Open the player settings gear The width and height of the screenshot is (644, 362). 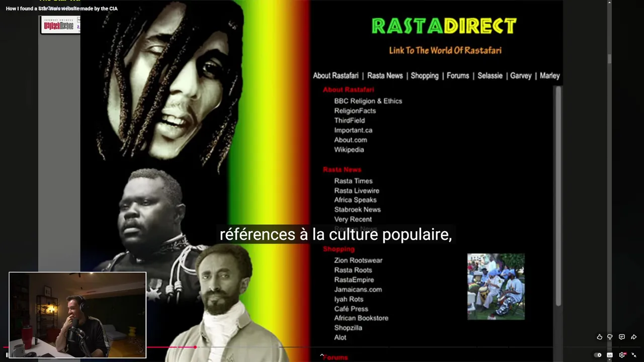(622, 355)
